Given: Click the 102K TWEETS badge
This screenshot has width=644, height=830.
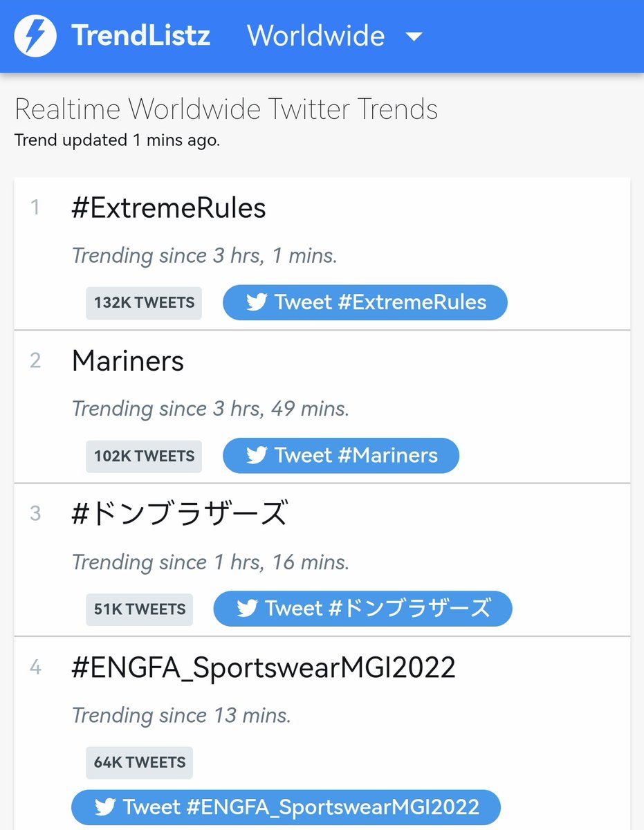Looking at the screenshot, I should (144, 456).
